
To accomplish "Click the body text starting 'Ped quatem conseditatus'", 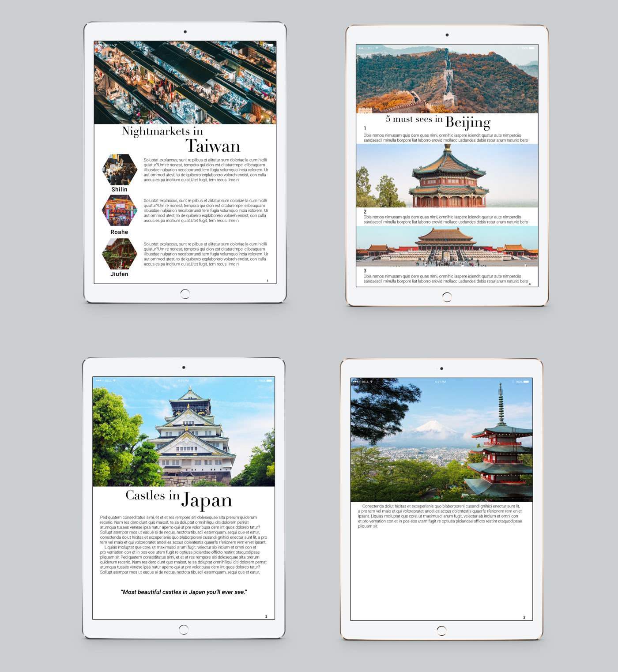I will [x=184, y=544].
